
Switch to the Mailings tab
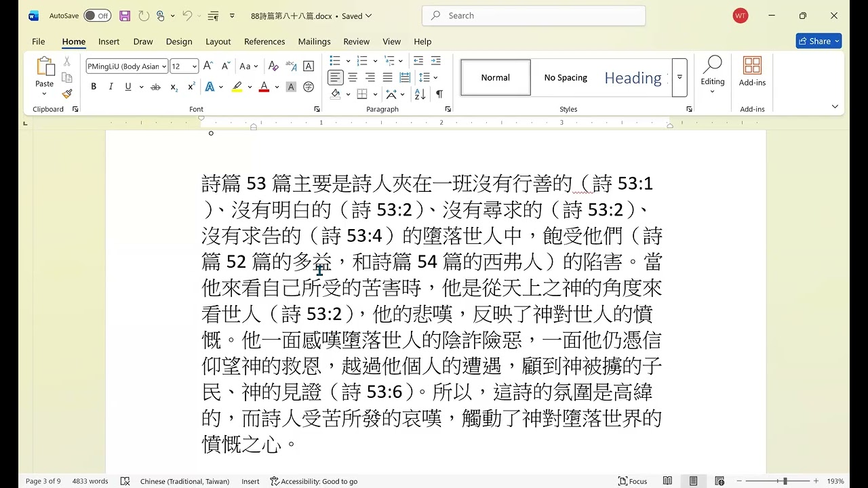coord(314,41)
